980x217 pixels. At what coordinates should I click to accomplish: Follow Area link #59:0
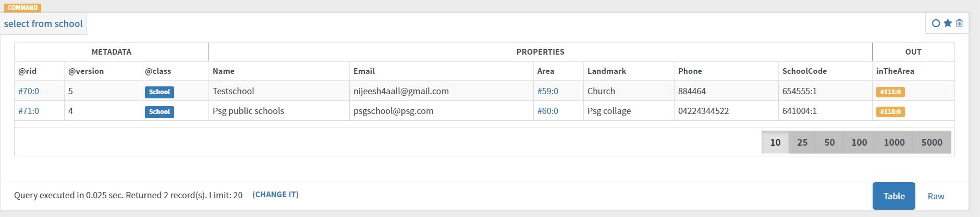pyautogui.click(x=548, y=91)
